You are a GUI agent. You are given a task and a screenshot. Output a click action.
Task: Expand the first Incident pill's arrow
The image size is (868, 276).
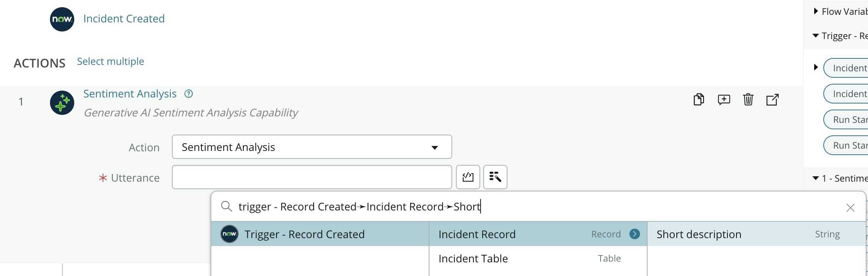[816, 67]
